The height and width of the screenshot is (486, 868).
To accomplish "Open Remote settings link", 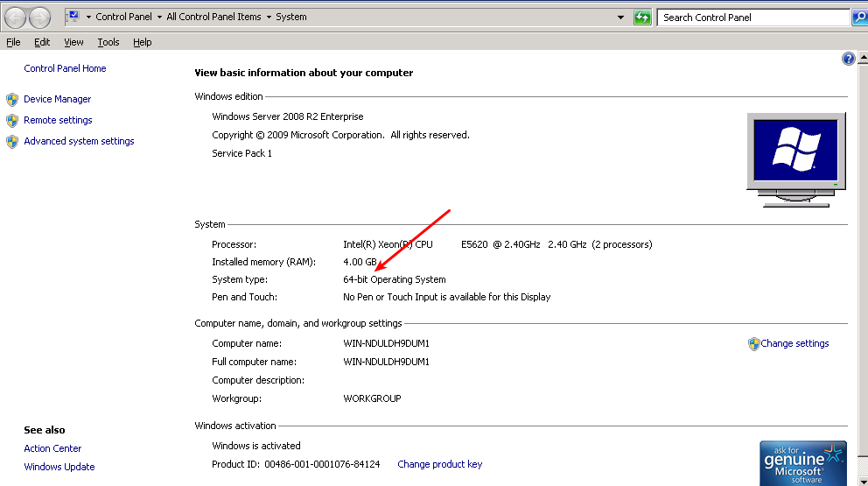I will click(x=58, y=120).
